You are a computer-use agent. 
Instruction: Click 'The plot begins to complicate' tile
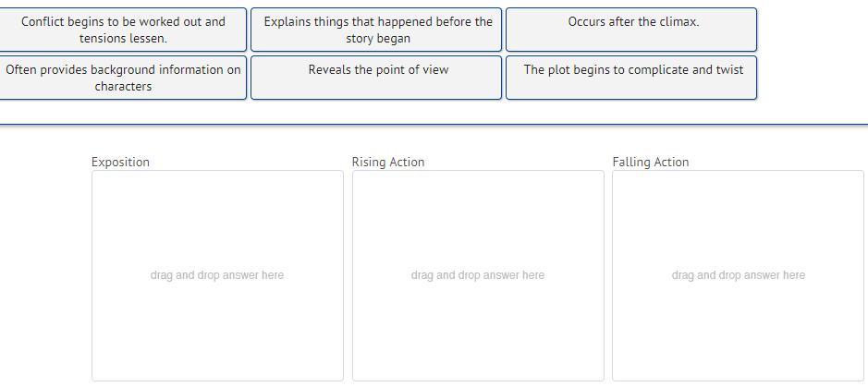(631, 78)
